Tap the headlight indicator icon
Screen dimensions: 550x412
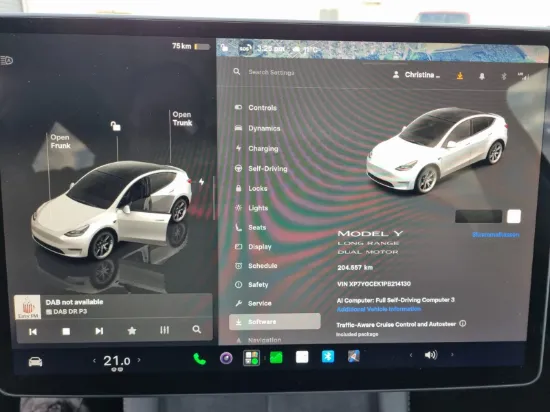(7, 61)
